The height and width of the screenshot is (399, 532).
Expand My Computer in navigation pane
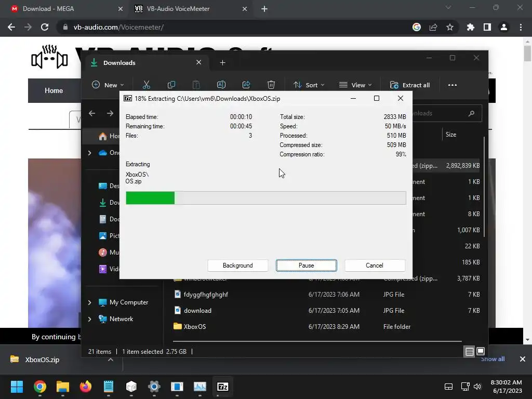pyautogui.click(x=89, y=302)
